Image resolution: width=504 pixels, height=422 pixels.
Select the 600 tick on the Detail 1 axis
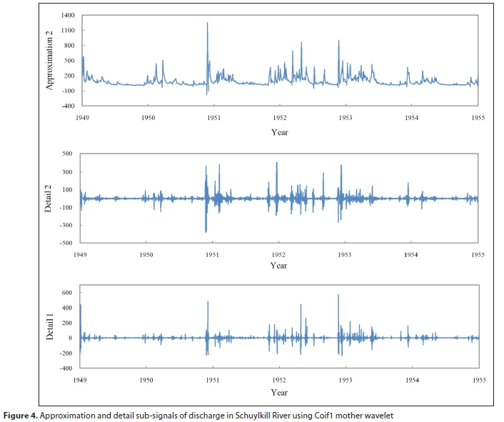coord(68,293)
